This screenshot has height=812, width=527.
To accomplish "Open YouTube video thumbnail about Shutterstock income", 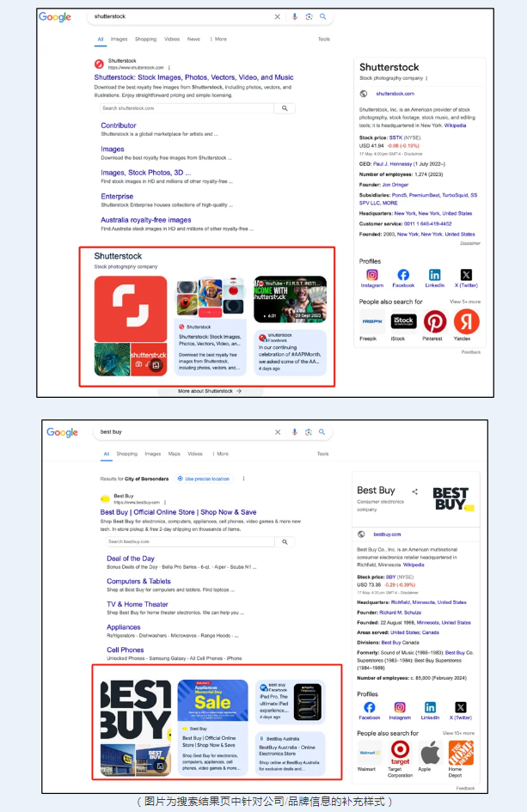I will click(x=291, y=299).
